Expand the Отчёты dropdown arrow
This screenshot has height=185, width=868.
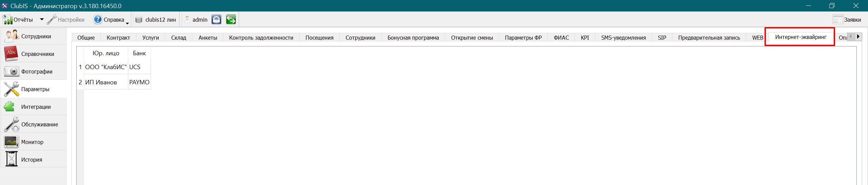point(42,20)
